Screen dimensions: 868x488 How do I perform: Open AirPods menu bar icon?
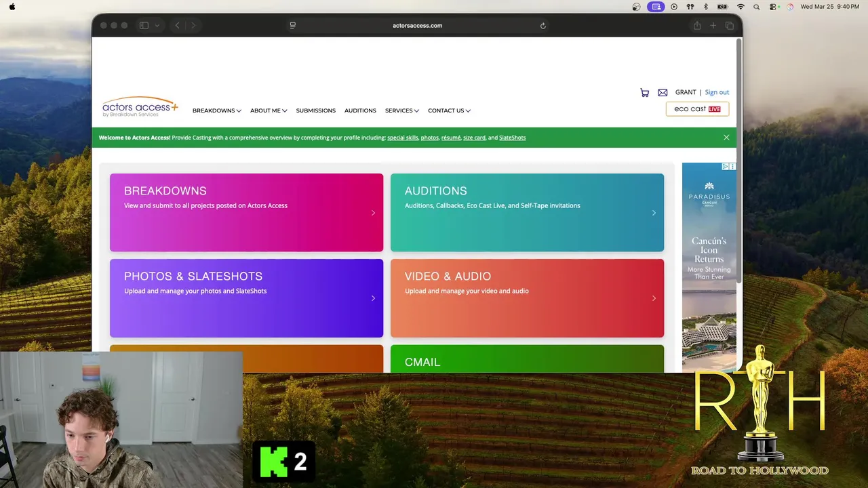coord(690,7)
